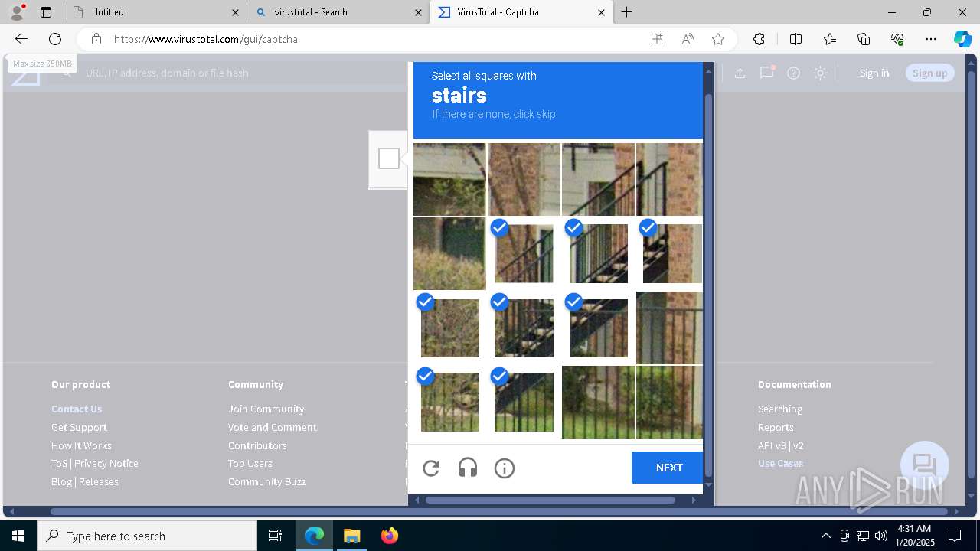Open browser Extensions menu
The height and width of the screenshot is (551, 980).
(759, 39)
